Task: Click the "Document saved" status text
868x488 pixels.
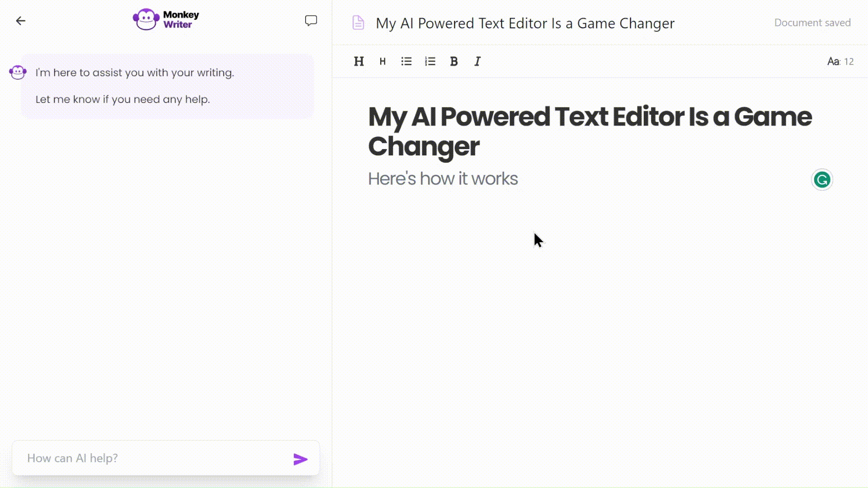Action: tap(812, 23)
